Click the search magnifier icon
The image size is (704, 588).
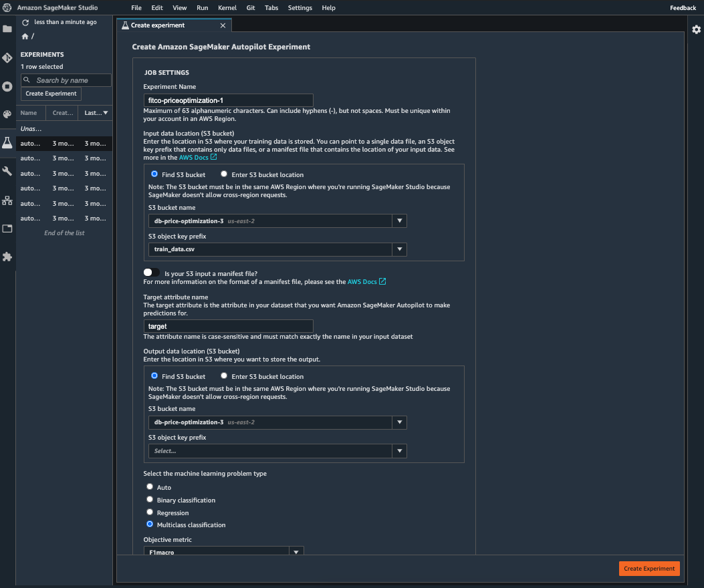coord(27,80)
